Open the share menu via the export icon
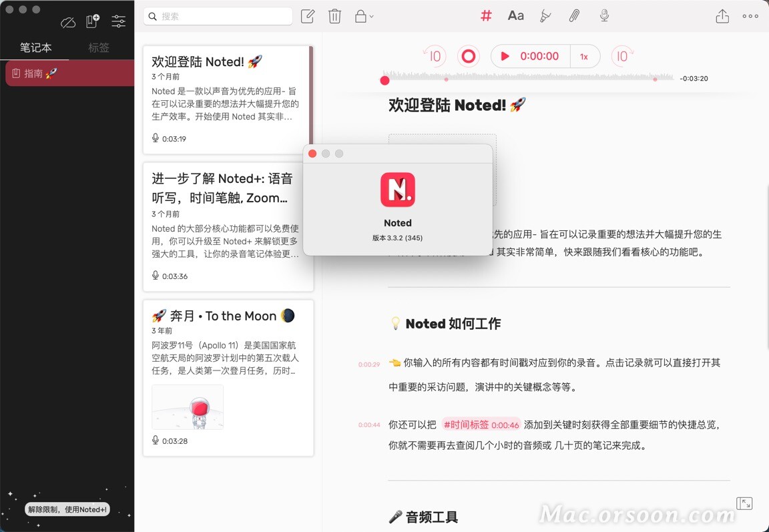Screen dimensions: 769x532 pos(723,15)
